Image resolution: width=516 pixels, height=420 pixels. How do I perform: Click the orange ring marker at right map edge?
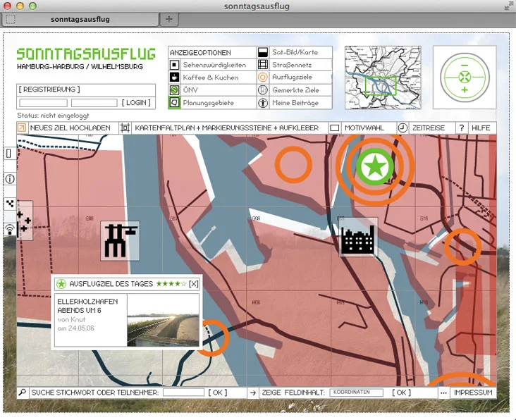[463, 247]
